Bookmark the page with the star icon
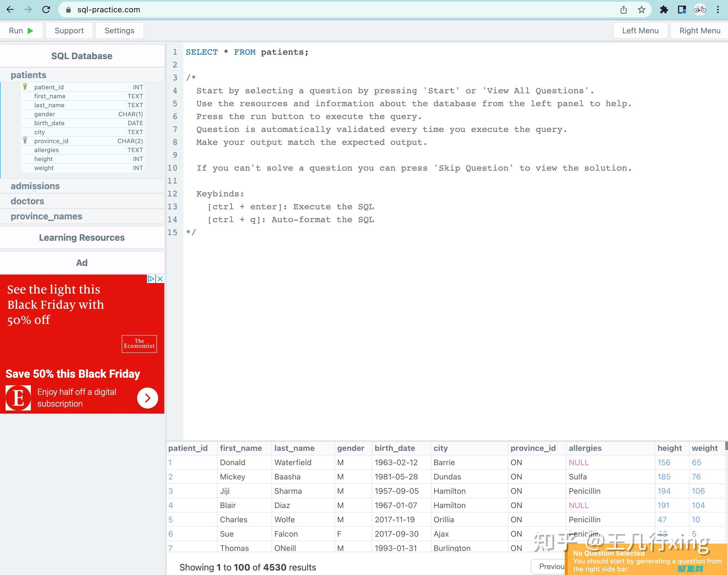The image size is (728, 575). pos(641,10)
